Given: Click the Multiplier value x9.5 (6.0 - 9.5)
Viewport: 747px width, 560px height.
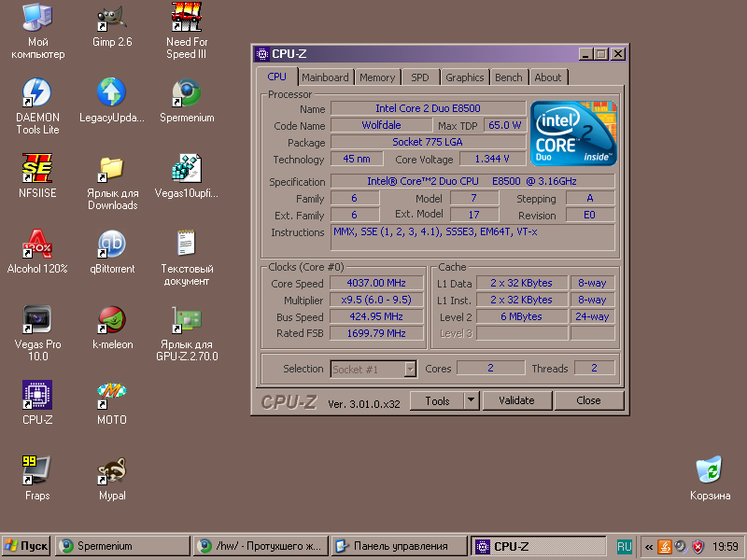Looking at the screenshot, I should point(376,300).
